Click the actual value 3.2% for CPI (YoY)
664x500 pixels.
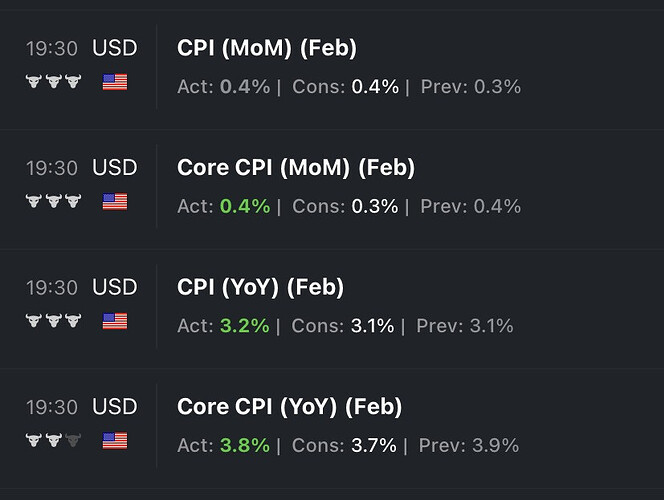pos(244,326)
